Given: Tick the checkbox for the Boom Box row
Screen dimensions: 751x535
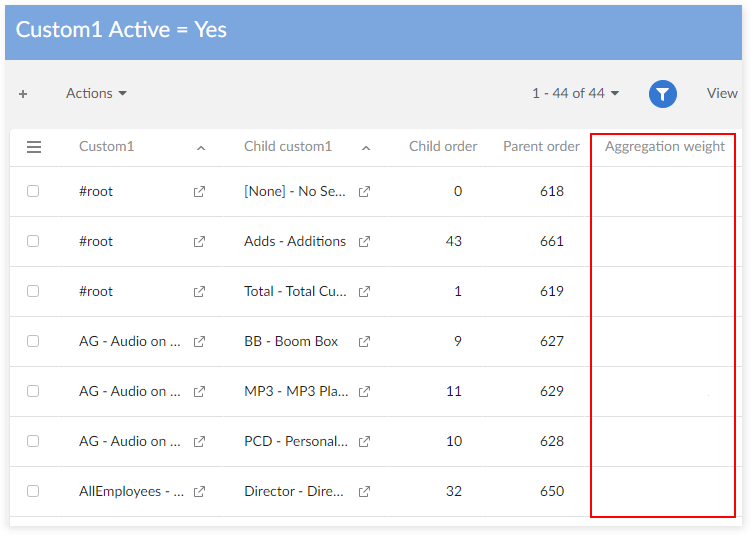Looking at the screenshot, I should 33,341.
